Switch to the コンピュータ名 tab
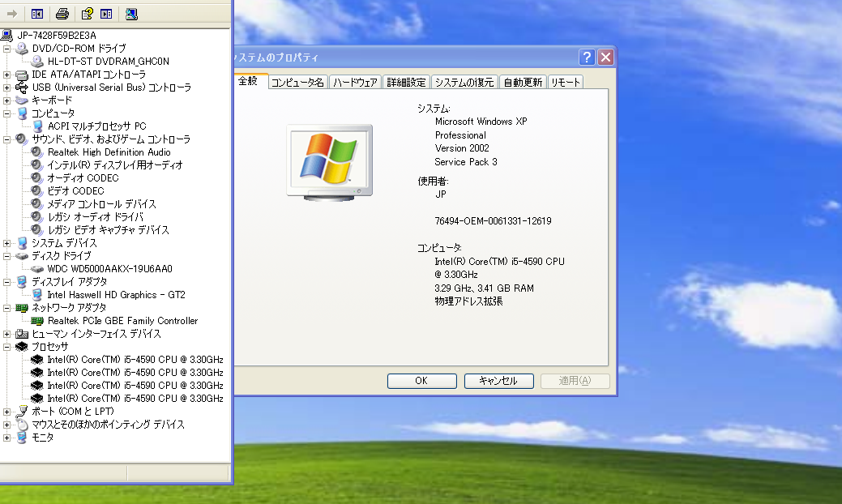The height and width of the screenshot is (504, 842). point(297,82)
